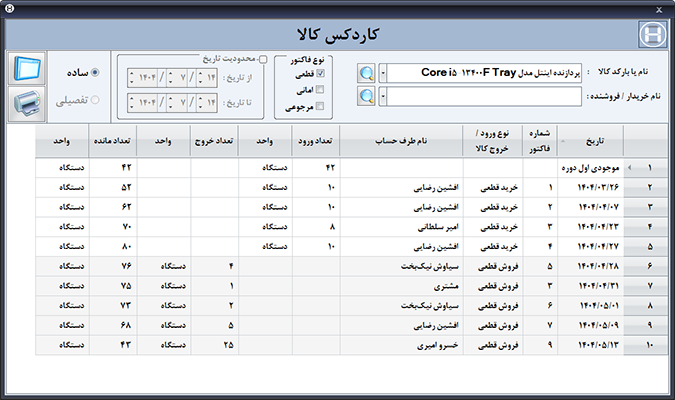Viewport: 675px width, 400px height.
Task: Check the امانی invoice type checkbox
Action: pyautogui.click(x=320, y=90)
